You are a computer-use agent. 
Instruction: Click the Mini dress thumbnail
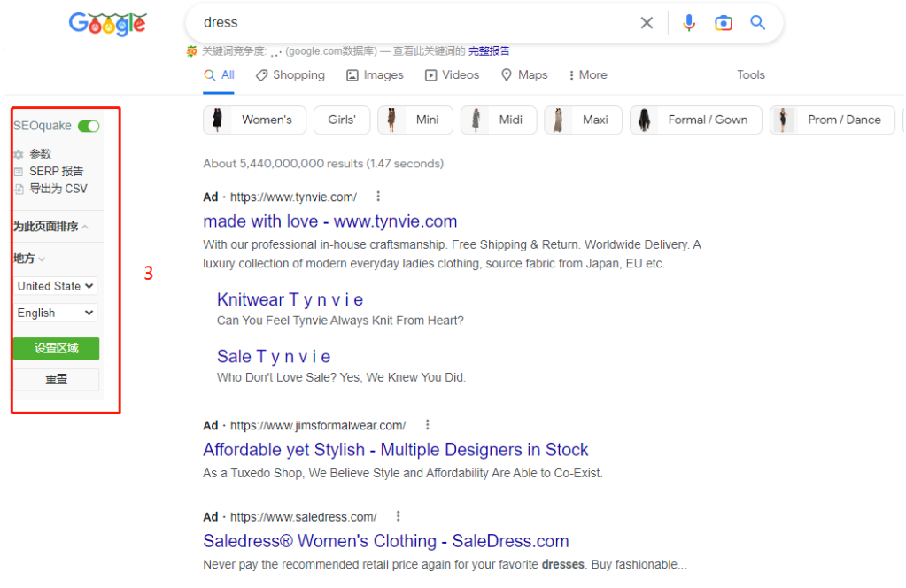click(391, 120)
